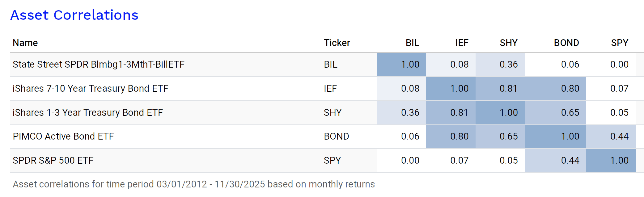This screenshot has width=644, height=197.
Task: Click the BOND ticker in the PIMCO row
Action: click(x=336, y=136)
